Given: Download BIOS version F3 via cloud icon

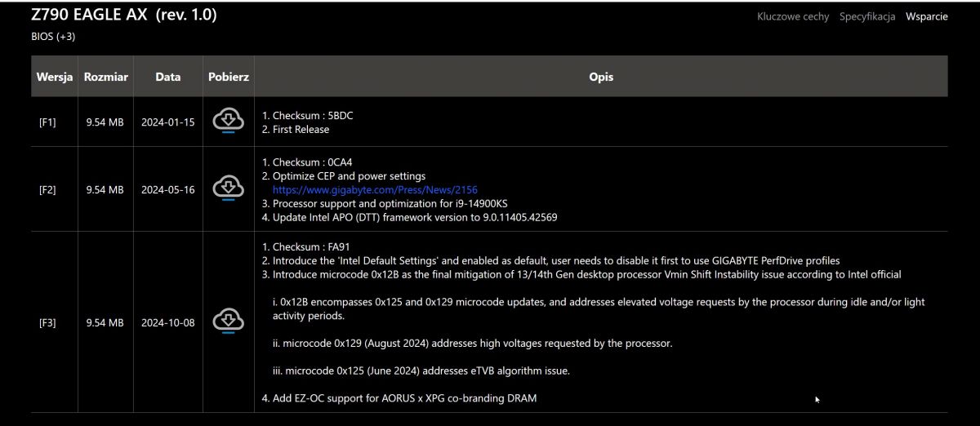Looking at the screenshot, I should pyautogui.click(x=229, y=322).
